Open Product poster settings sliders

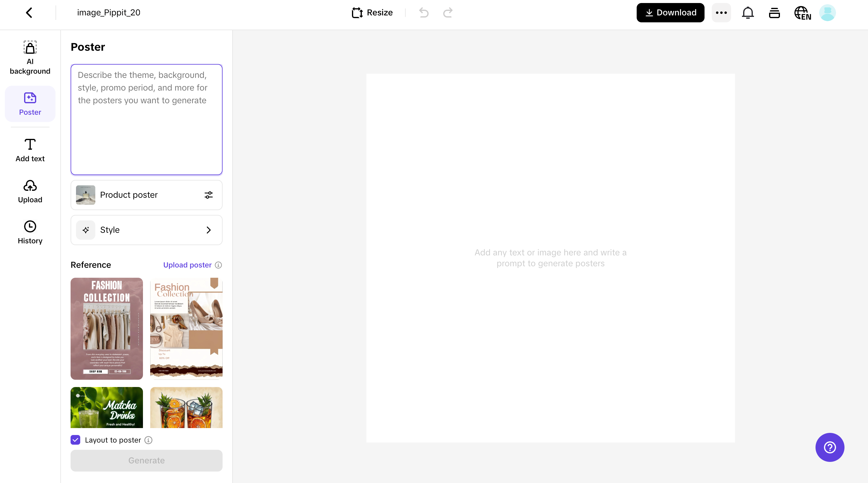209,195
